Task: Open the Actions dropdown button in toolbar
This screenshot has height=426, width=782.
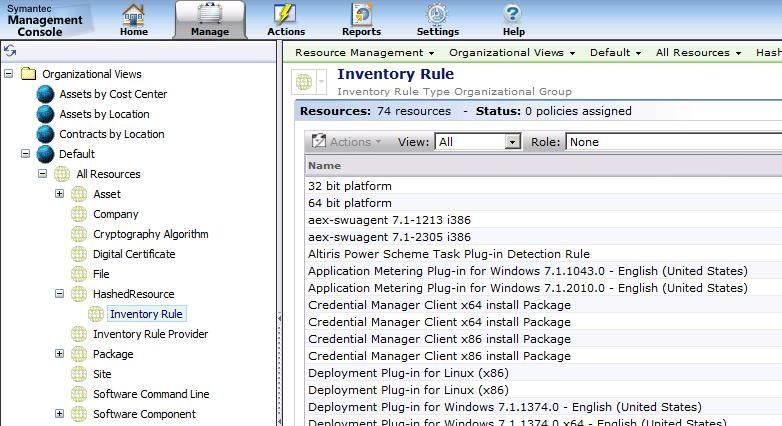Action: [x=347, y=142]
